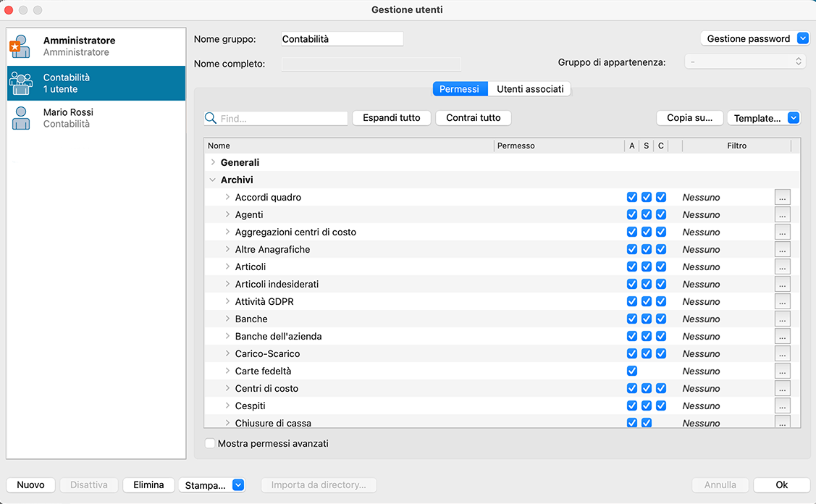
Task: Toggle the C permission checkbox for Agenti
Action: (x=661, y=215)
